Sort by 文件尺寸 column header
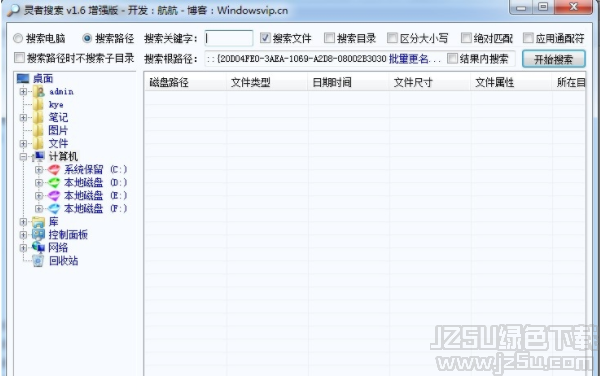The width and height of the screenshot is (600, 376). (x=430, y=82)
